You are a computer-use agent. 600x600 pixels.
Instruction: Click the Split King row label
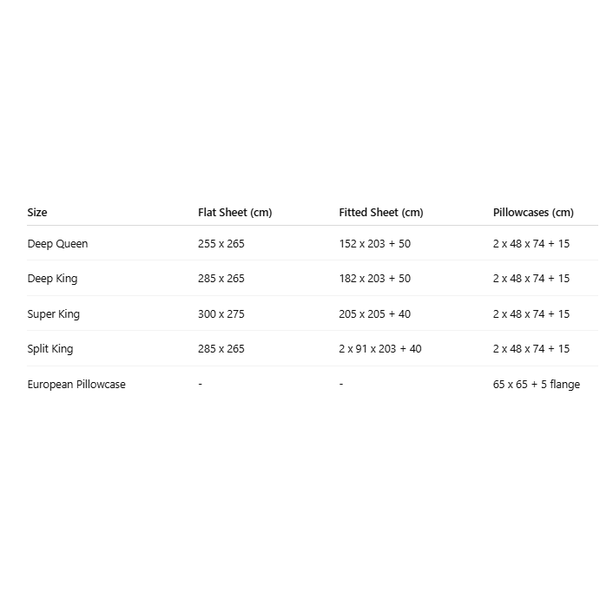click(50, 349)
